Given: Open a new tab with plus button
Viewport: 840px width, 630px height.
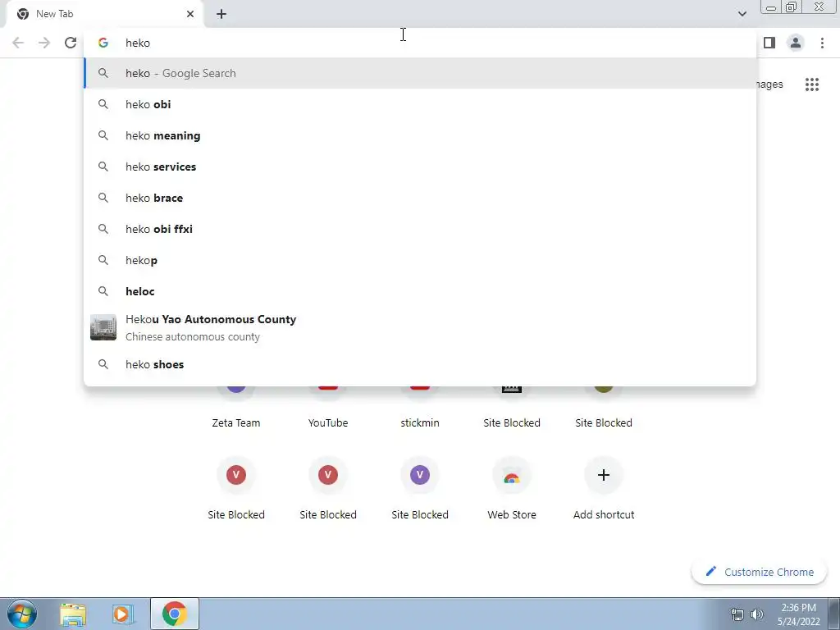Looking at the screenshot, I should click(221, 14).
